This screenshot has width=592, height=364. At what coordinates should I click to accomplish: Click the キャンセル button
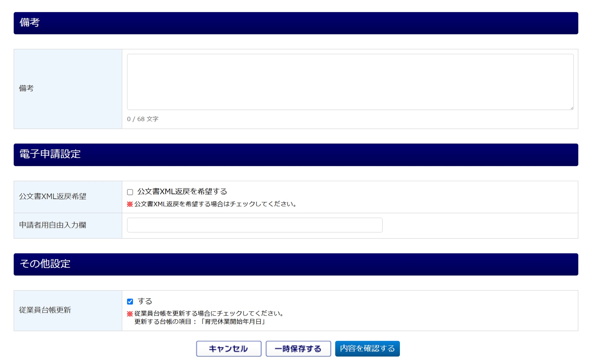[x=229, y=349]
